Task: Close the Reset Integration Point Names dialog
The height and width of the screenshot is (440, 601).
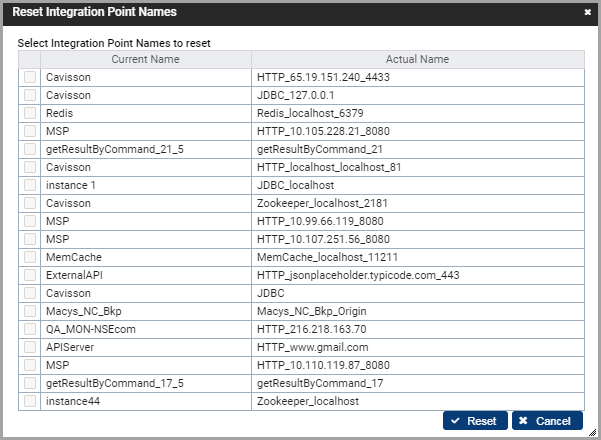Action: pos(587,13)
